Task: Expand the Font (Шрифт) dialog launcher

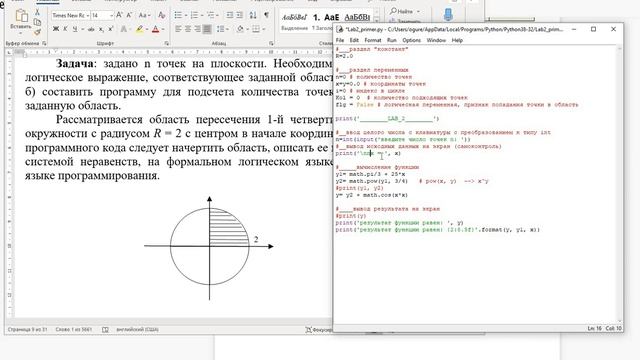Action: (x=167, y=43)
